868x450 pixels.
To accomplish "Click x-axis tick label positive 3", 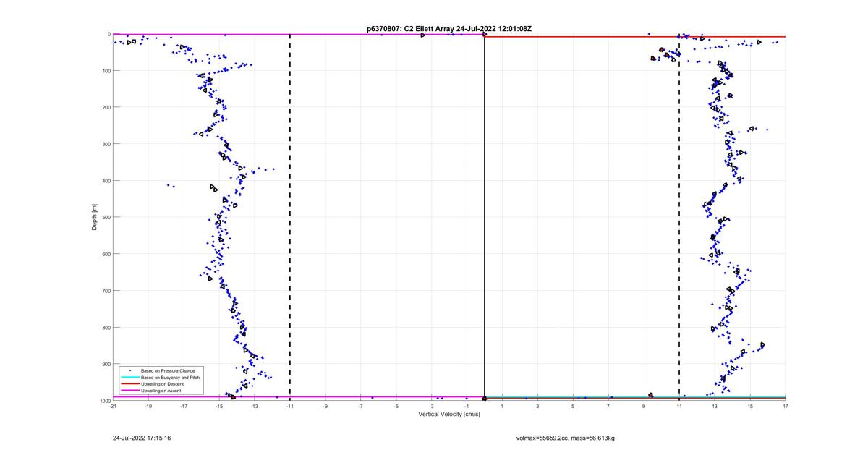I will [537, 407].
